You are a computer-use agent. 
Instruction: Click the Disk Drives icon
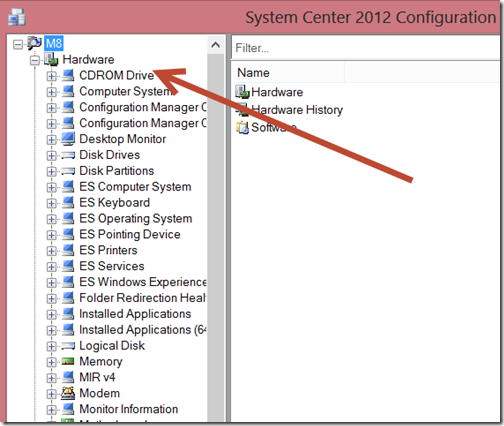point(68,155)
